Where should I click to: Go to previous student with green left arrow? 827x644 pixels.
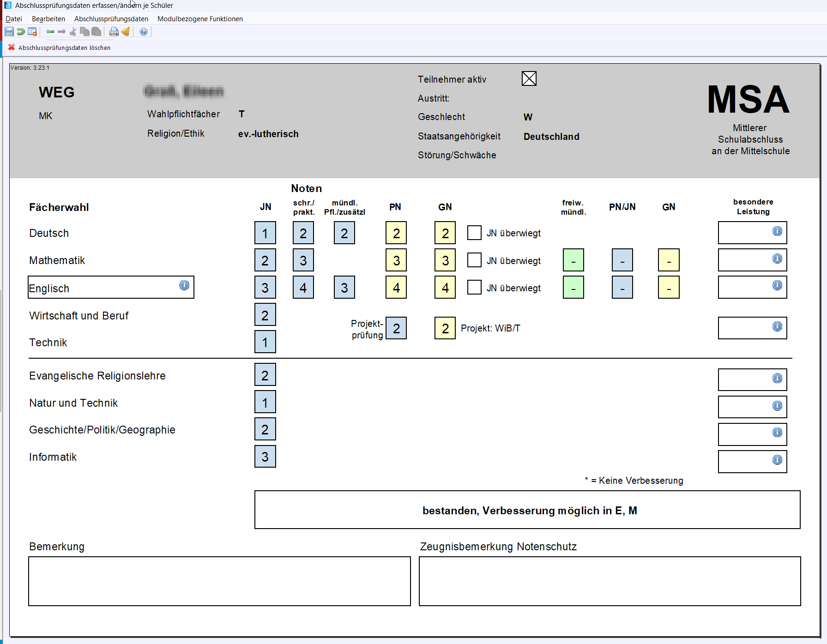50,32
